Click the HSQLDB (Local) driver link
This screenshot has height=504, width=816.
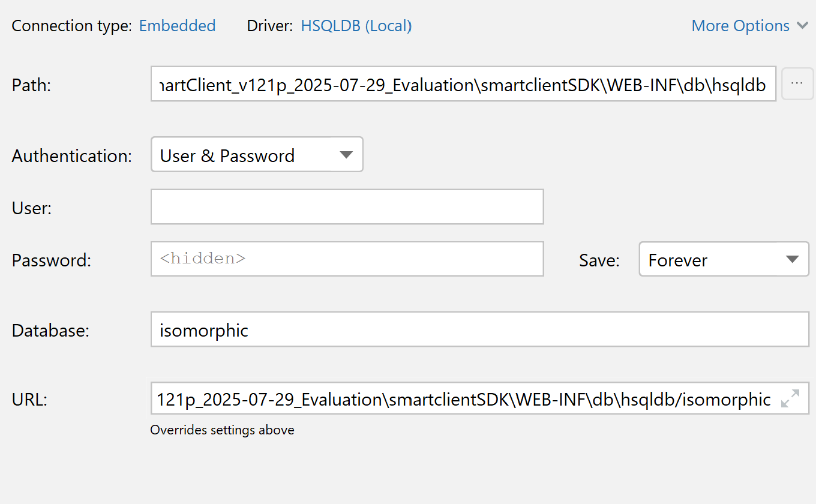[356, 26]
